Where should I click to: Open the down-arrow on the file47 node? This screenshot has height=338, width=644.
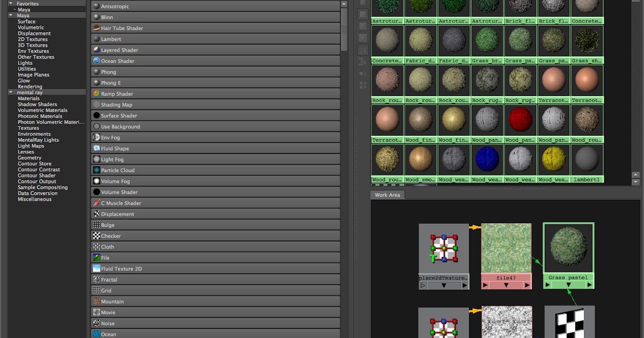[x=506, y=285]
